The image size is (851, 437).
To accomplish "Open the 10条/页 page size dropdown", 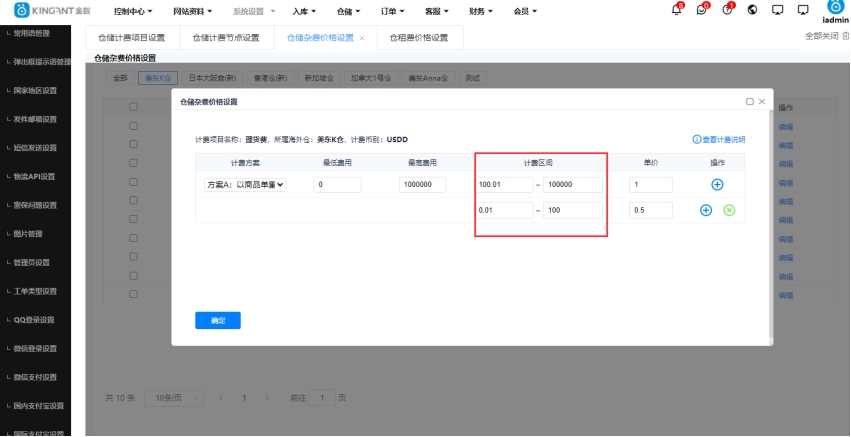I will coord(174,398).
